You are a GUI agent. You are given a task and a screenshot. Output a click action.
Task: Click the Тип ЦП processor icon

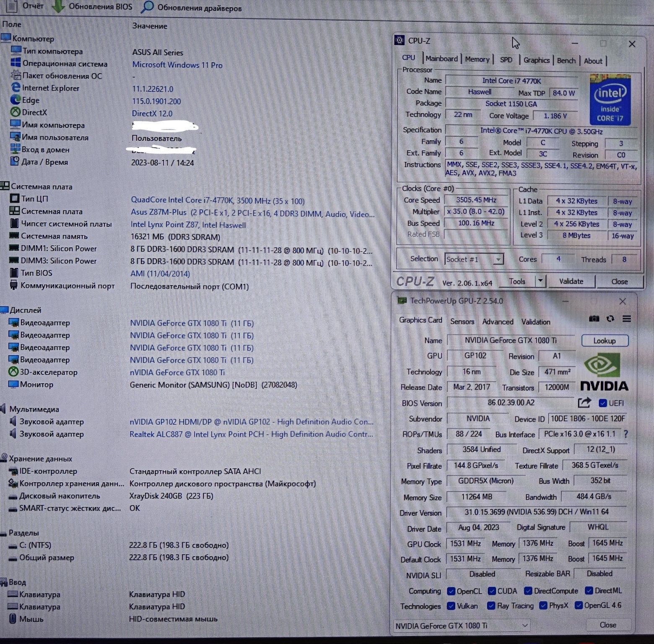click(15, 198)
